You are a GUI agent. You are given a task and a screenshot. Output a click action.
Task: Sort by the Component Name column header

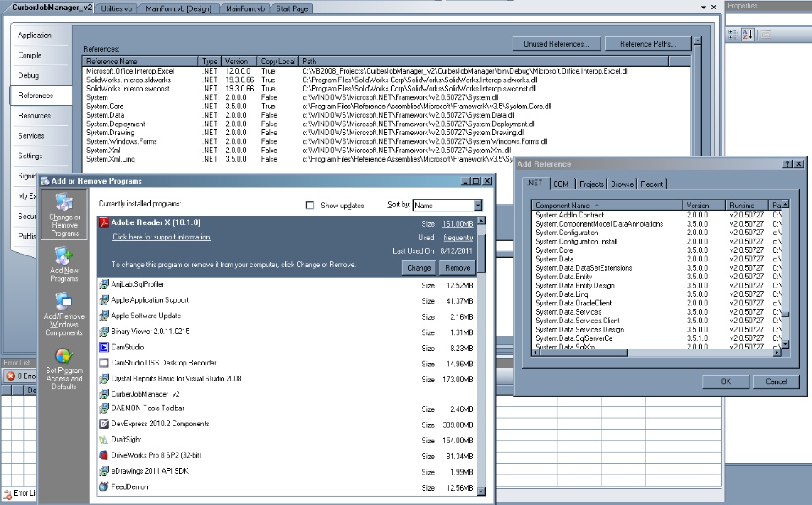click(x=607, y=205)
